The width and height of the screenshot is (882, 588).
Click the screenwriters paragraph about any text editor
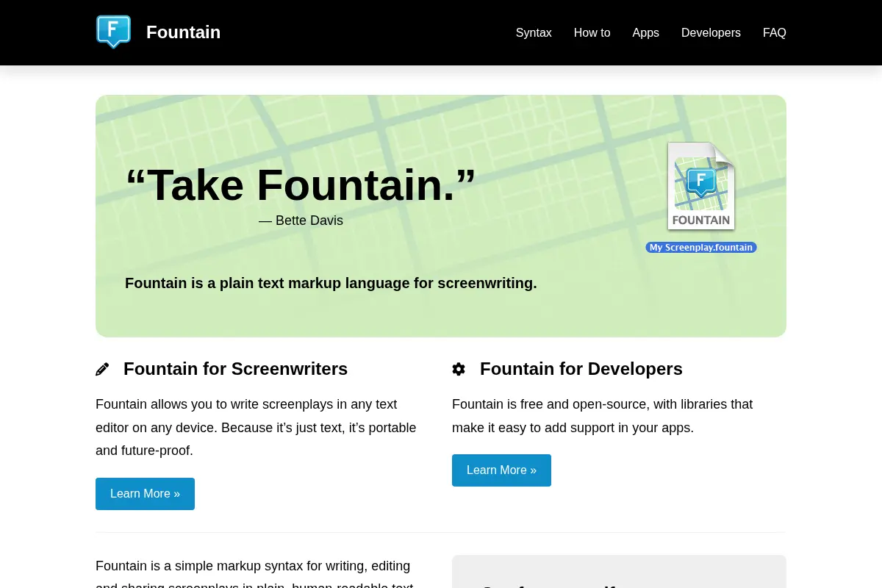[x=257, y=428]
